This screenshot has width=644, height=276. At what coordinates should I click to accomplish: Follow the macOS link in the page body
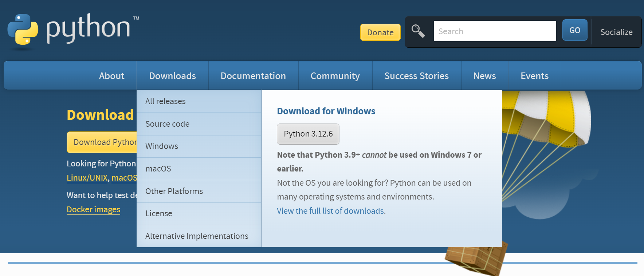(x=124, y=178)
